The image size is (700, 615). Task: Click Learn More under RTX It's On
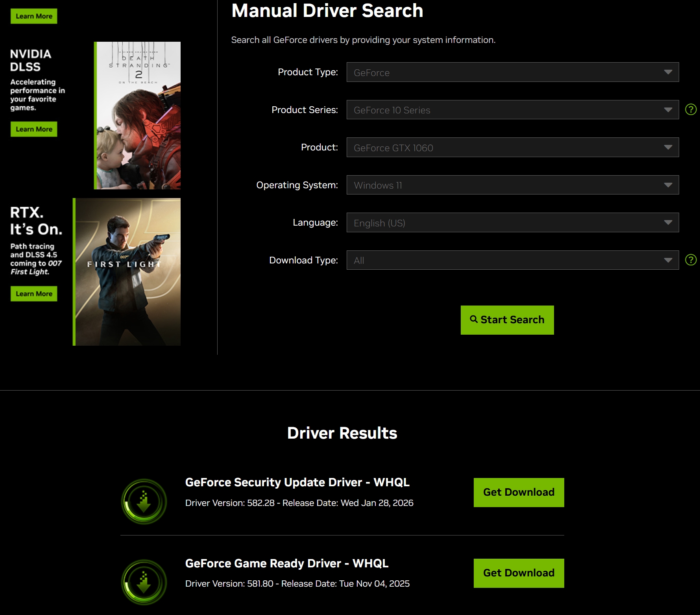34,294
